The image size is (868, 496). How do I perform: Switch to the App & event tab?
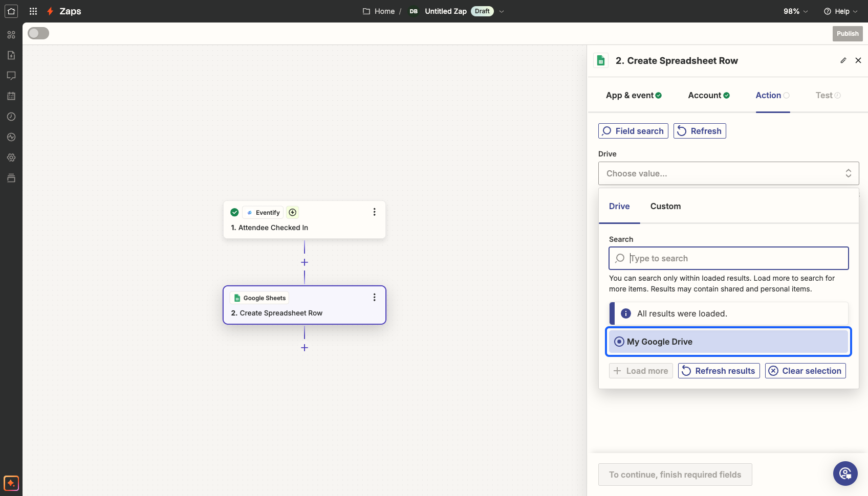[x=634, y=95]
